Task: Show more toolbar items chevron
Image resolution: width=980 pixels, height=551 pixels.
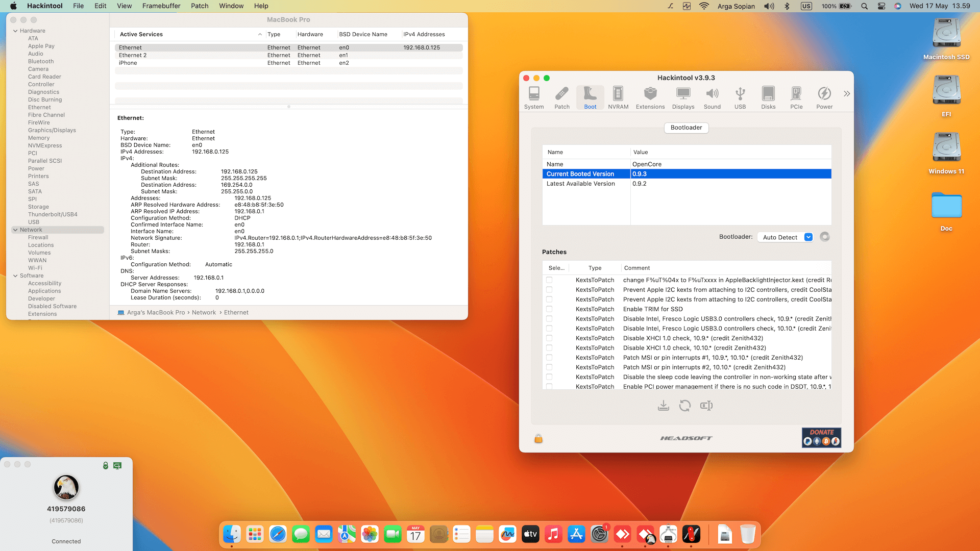Action: click(x=847, y=94)
